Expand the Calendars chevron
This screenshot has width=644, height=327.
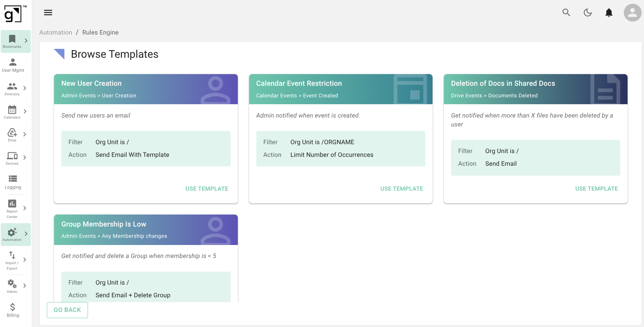tap(25, 111)
